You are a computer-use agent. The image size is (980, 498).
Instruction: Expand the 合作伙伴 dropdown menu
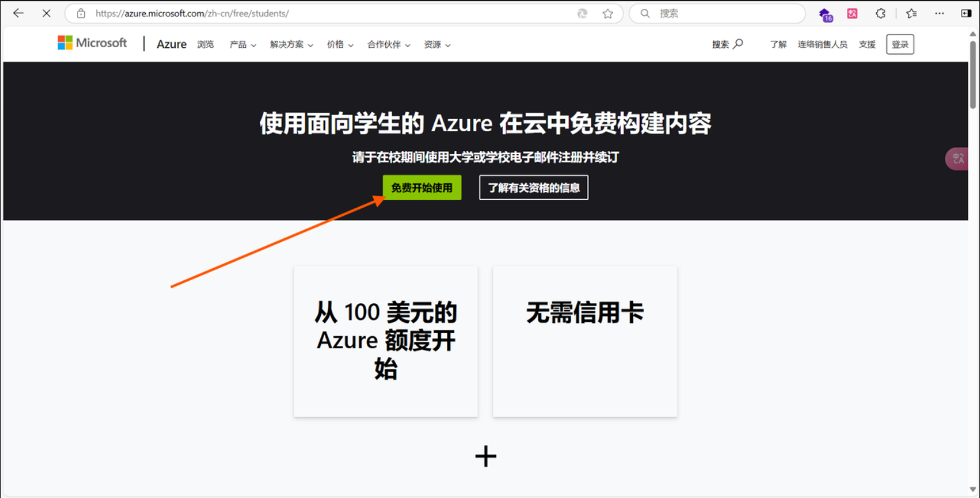[x=389, y=45]
